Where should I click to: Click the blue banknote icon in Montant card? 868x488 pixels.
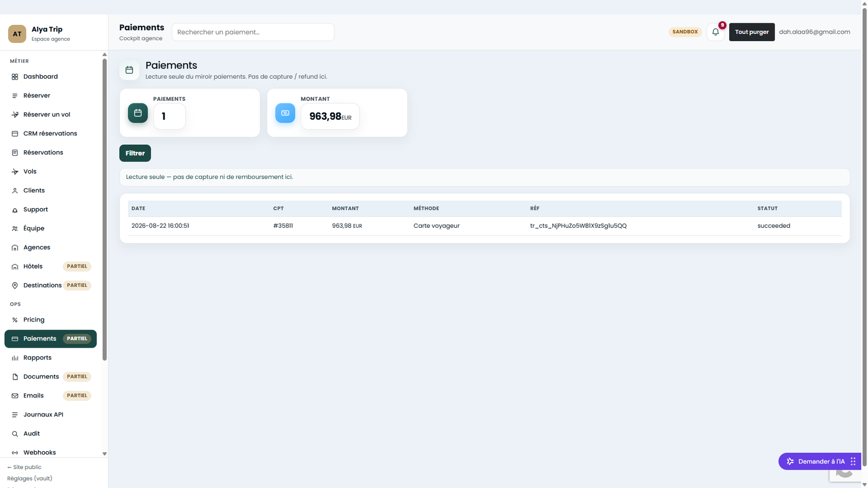point(285,113)
